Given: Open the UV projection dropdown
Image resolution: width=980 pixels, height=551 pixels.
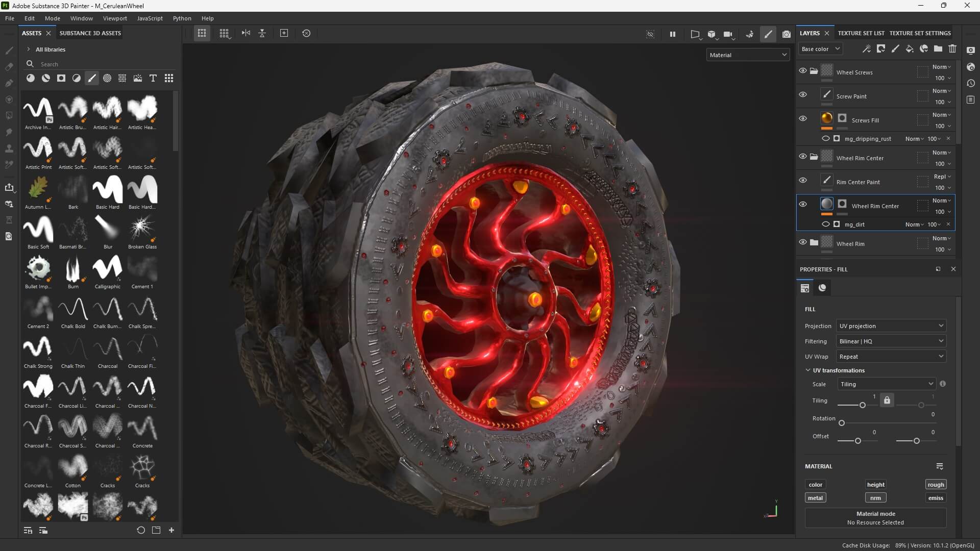Looking at the screenshot, I should click(x=891, y=326).
